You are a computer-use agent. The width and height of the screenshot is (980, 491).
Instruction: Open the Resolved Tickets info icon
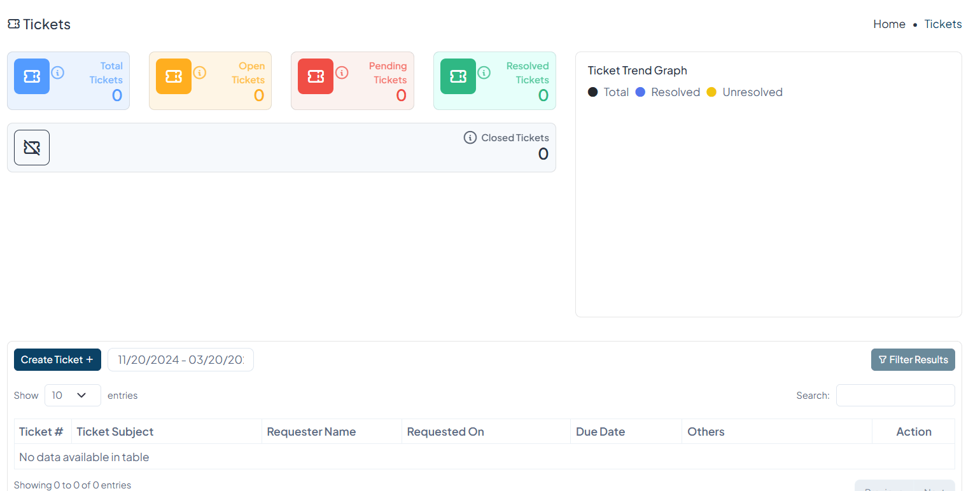[484, 73]
